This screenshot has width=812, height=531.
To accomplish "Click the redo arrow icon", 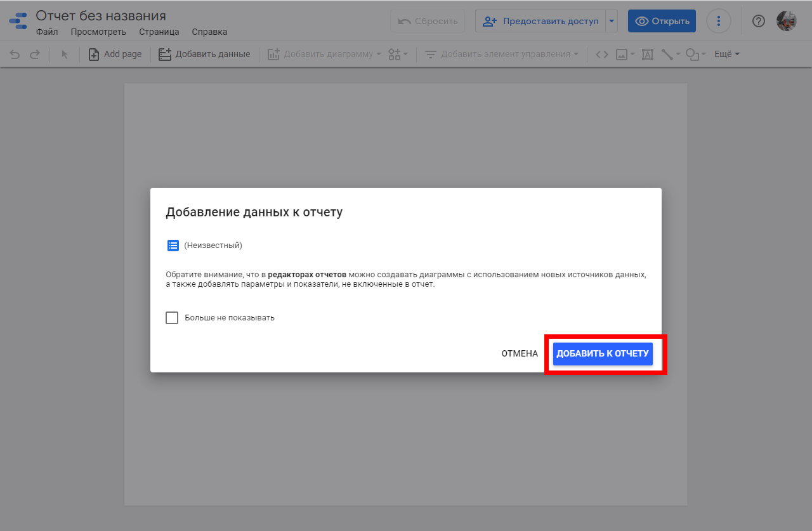I will coord(35,55).
